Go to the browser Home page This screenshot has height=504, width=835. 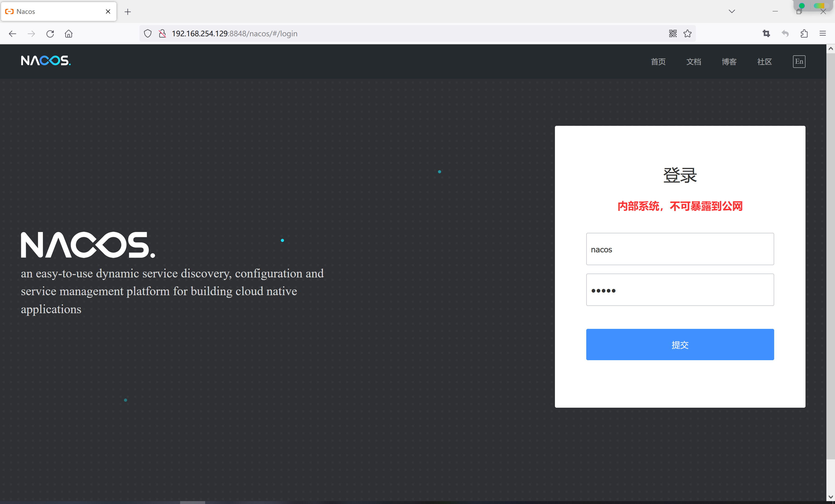[69, 34]
